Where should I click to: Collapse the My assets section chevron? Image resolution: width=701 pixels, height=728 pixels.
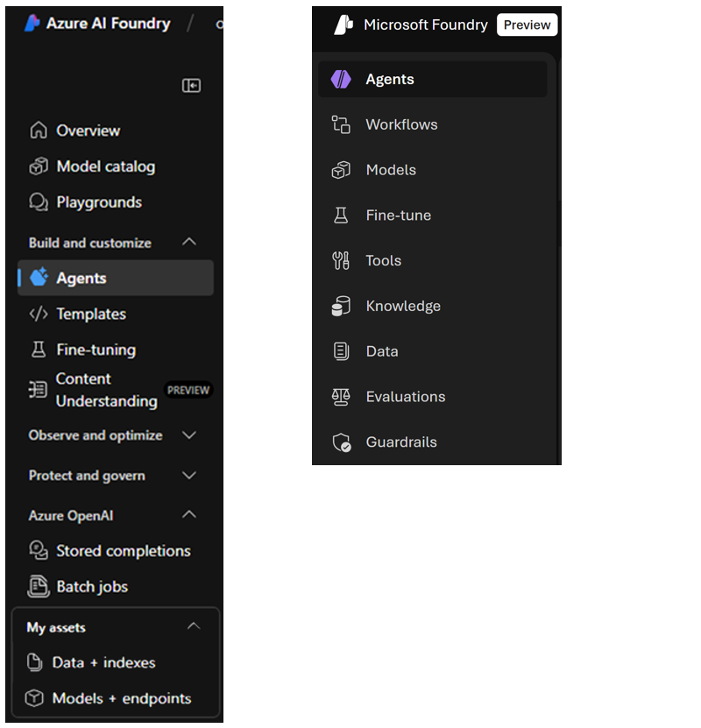(x=194, y=626)
